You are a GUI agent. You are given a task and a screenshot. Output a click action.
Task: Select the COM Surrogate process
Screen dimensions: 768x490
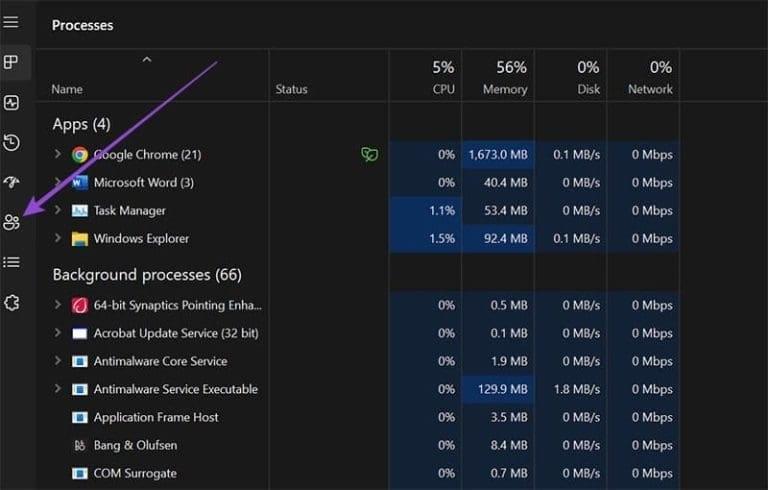(x=135, y=473)
